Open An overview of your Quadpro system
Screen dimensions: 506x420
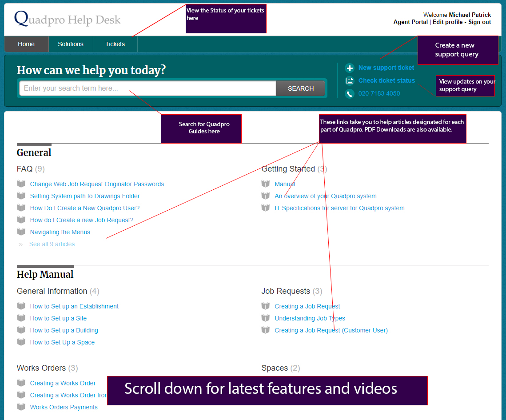coord(326,196)
